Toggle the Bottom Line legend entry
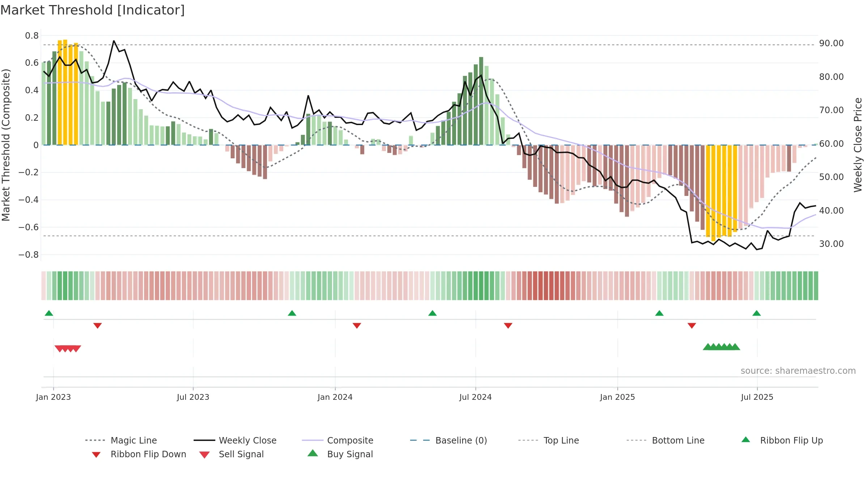The image size is (868, 488). [x=665, y=440]
